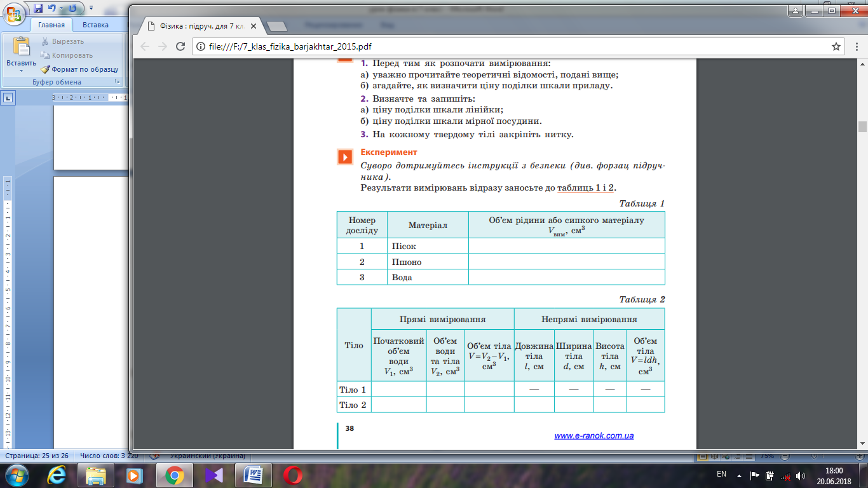Switch Word to Print Layout view
The image size is (868, 488).
(703, 456)
